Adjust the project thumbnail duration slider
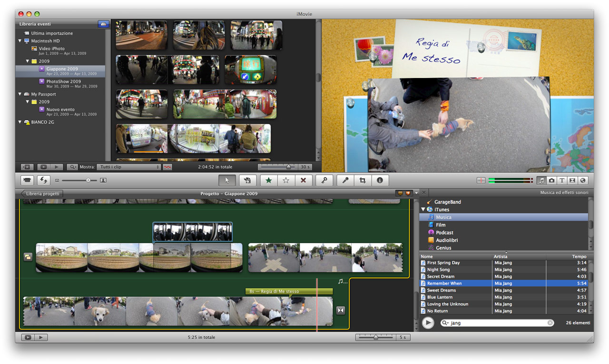This screenshot has width=609, height=364. [376, 337]
